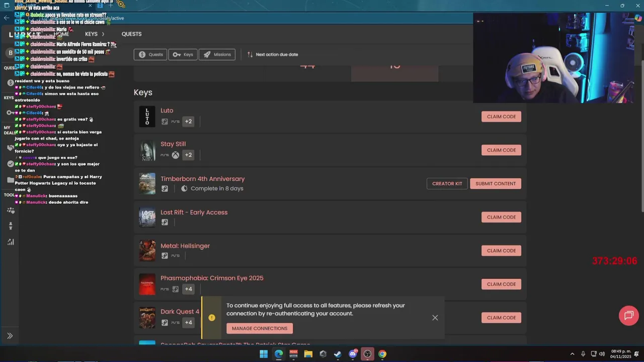Screen dimensions: 644x362
Task: Open Metal: Hellsinger title link
Action: 185,246
